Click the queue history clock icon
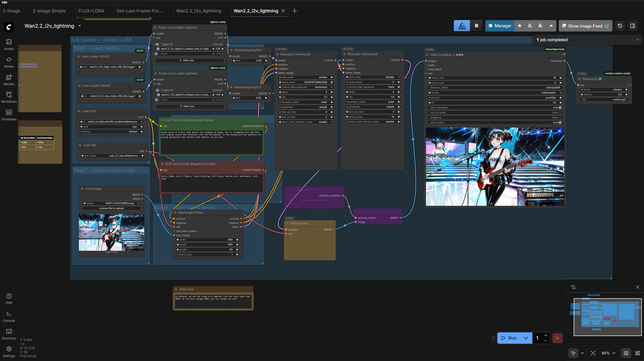The image size is (644, 361). (x=620, y=26)
